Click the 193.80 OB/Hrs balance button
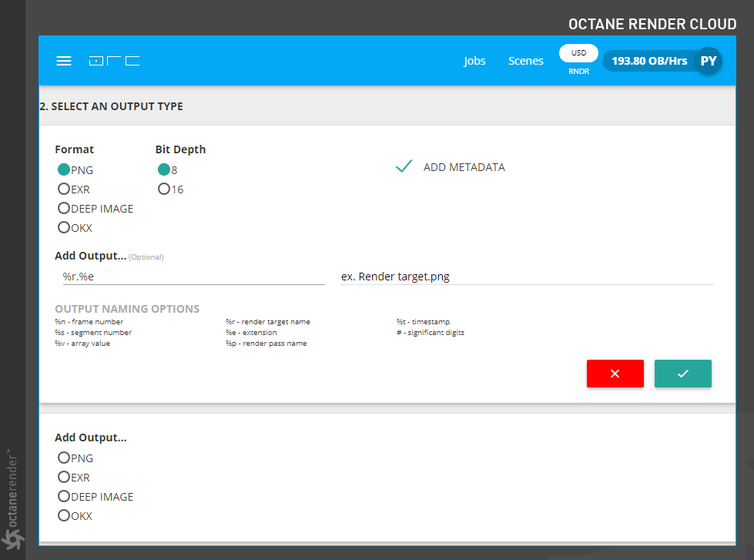The image size is (754, 560). 649,61
